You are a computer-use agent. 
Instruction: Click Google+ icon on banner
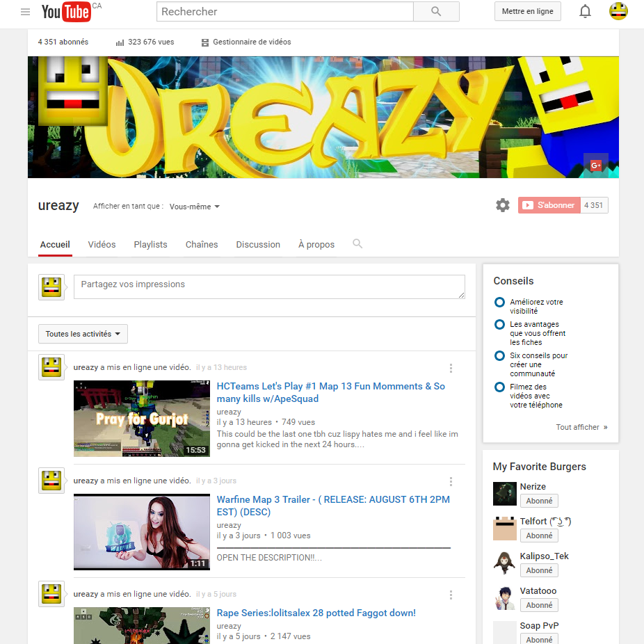pos(595,165)
